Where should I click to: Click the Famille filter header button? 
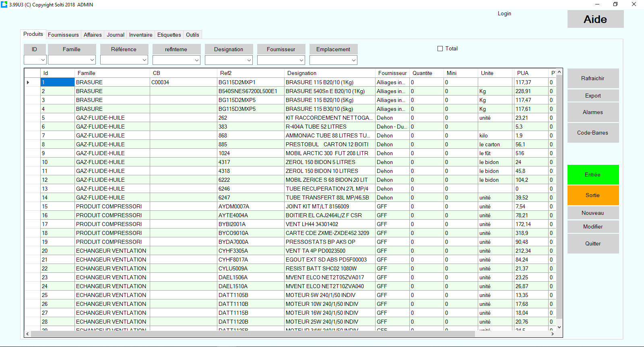[x=72, y=49]
